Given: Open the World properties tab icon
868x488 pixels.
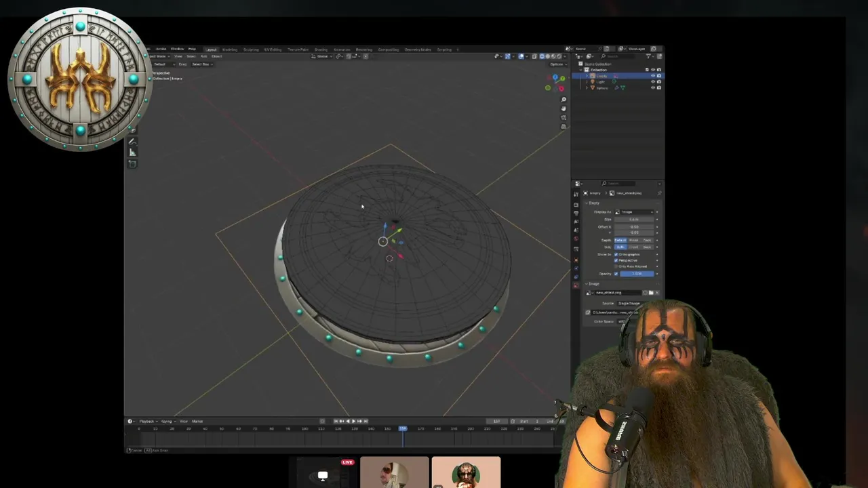Looking at the screenshot, I should coord(576,239).
